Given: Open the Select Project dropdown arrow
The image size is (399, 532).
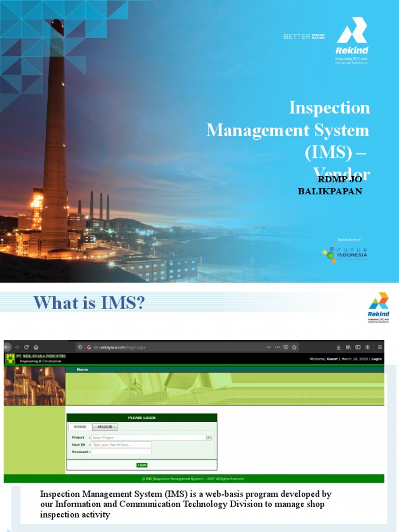Looking at the screenshot, I should pos(209,437).
